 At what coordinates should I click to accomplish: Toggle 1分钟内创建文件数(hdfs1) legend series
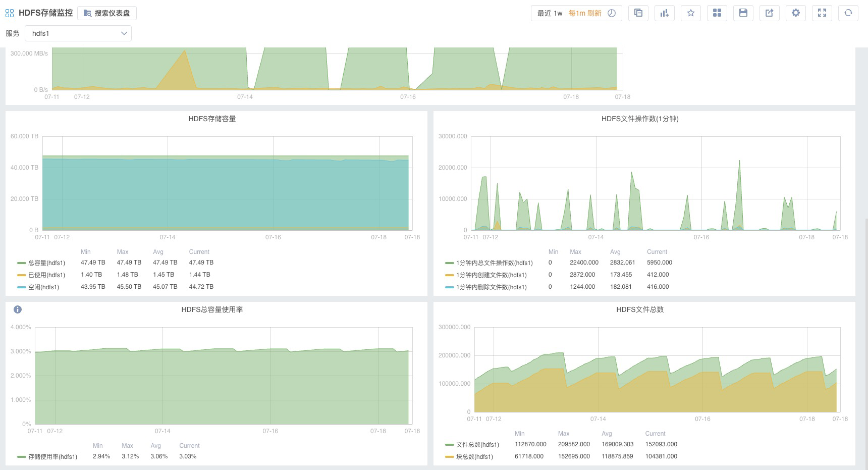tap(491, 275)
